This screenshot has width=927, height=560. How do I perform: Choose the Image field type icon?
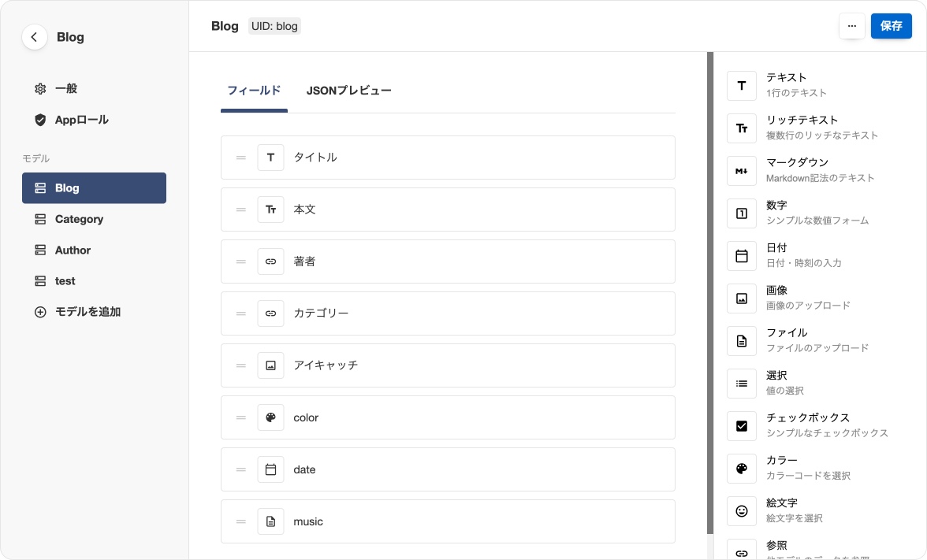point(741,299)
